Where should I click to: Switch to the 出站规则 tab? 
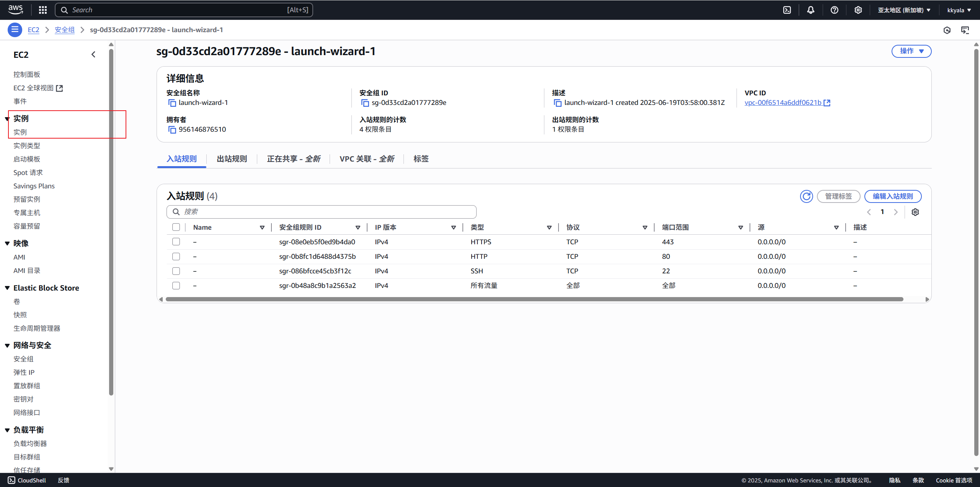[x=232, y=159]
